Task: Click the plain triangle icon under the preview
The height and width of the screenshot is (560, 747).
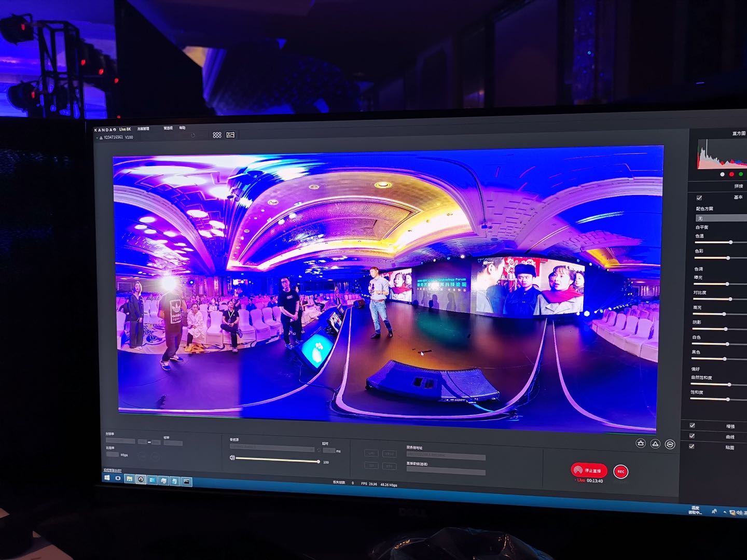Action: click(x=655, y=444)
